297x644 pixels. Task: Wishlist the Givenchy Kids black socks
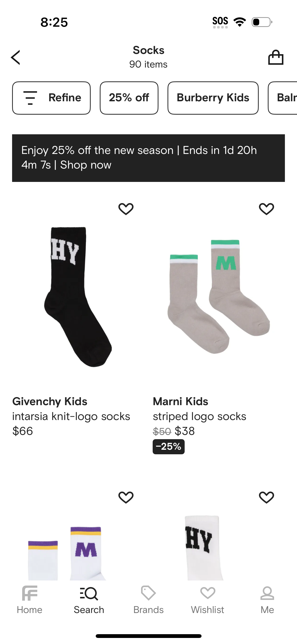pos(126,209)
